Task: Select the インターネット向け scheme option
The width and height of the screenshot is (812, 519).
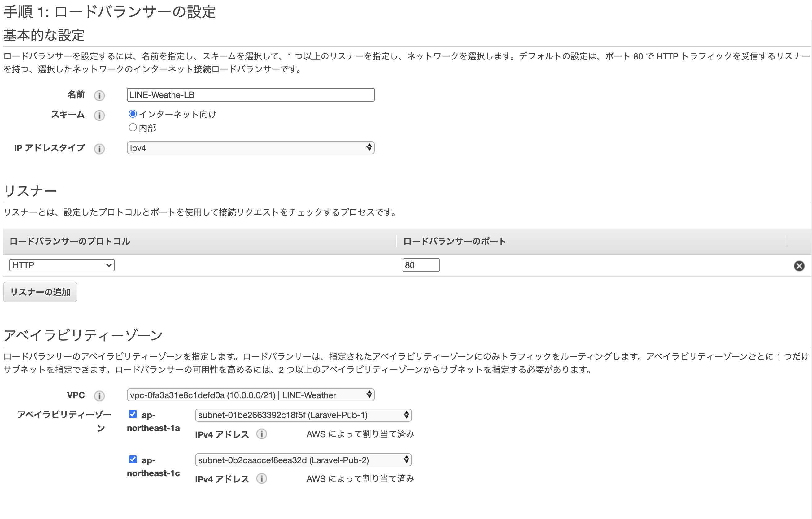Action: click(x=133, y=114)
